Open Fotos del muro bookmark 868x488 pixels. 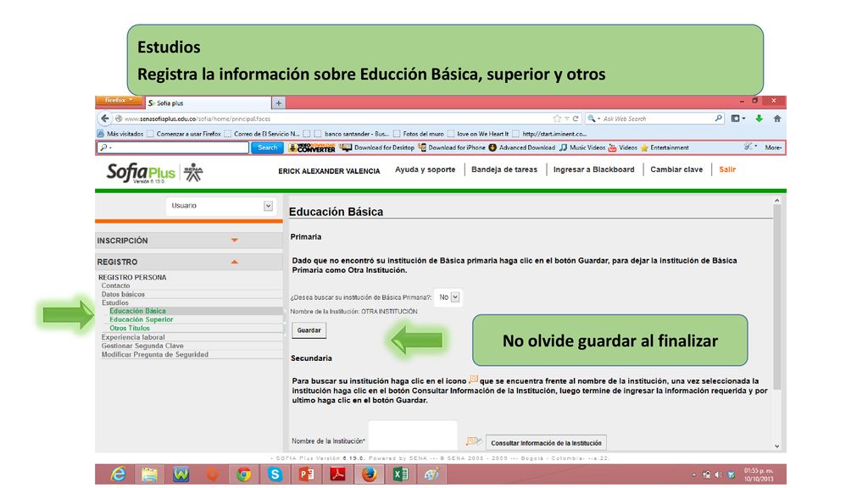(x=419, y=134)
